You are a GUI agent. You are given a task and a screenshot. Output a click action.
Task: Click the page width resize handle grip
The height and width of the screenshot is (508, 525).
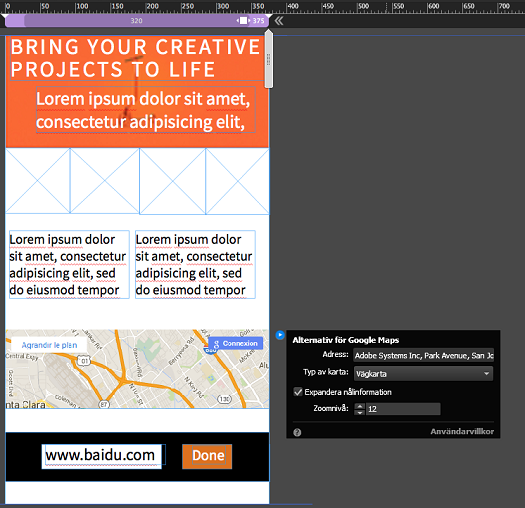click(x=268, y=59)
